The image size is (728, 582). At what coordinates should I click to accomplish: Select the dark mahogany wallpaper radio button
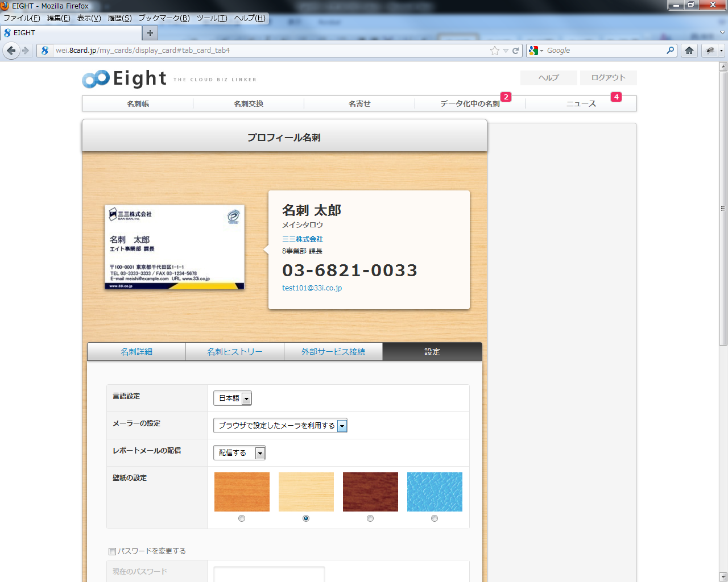370,518
